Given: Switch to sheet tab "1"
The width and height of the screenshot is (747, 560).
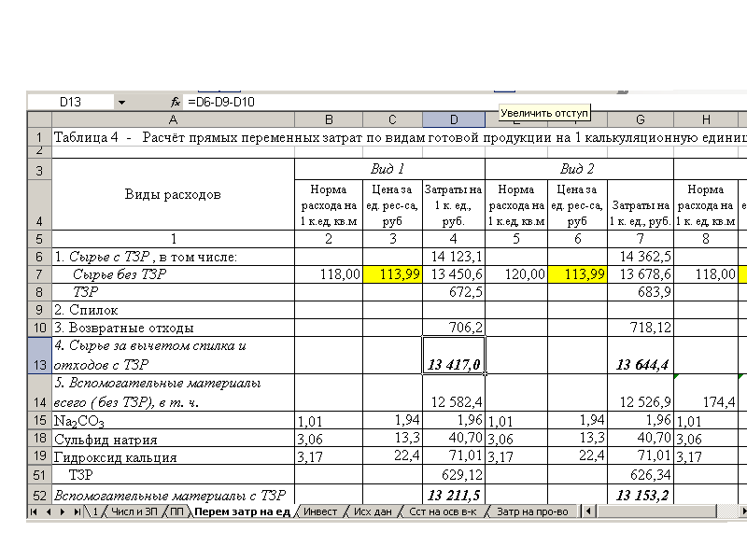Looking at the screenshot, I should (95, 511).
